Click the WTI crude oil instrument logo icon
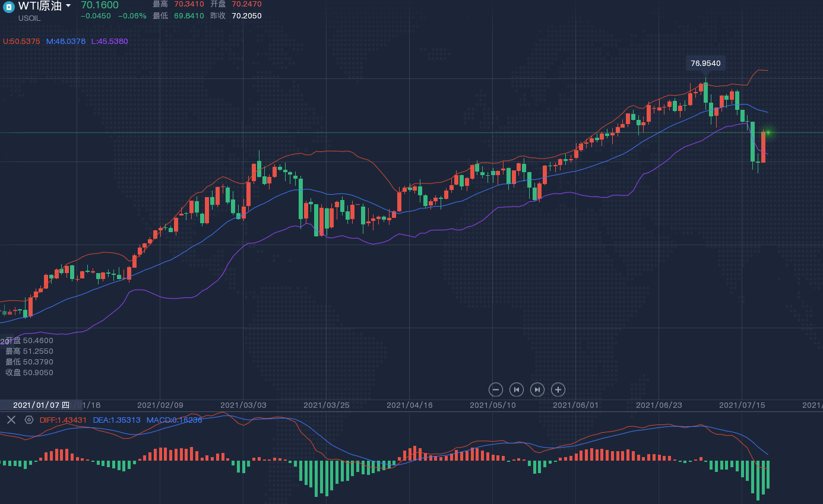The height and width of the screenshot is (504, 823). pyautogui.click(x=8, y=7)
